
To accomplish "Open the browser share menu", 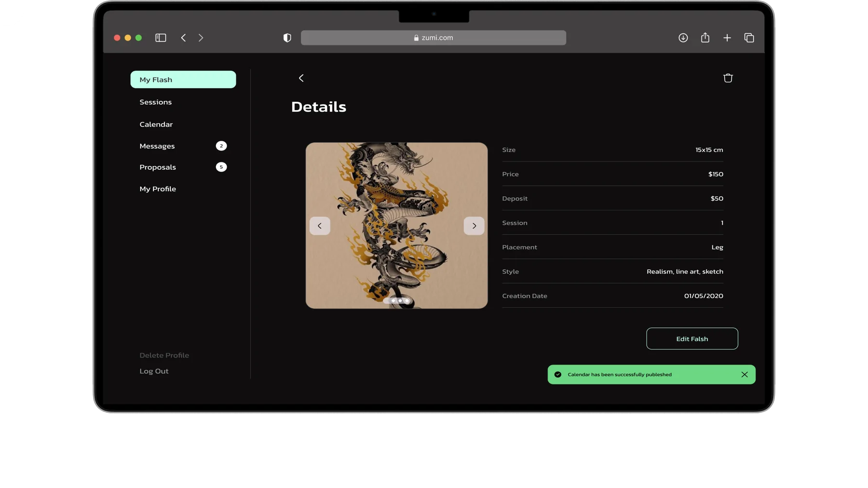I will 705,38.
